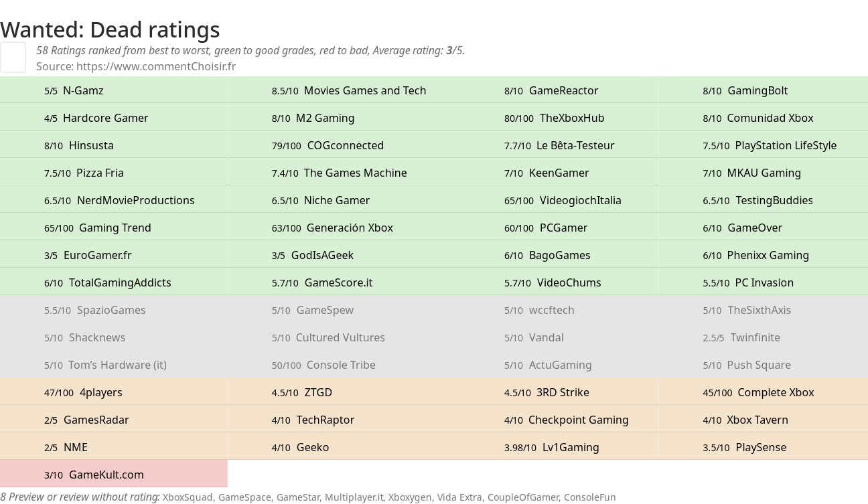This screenshot has height=504, width=868.
Task: Select the N-Gamz 5/5 rating
Action: pos(114,90)
